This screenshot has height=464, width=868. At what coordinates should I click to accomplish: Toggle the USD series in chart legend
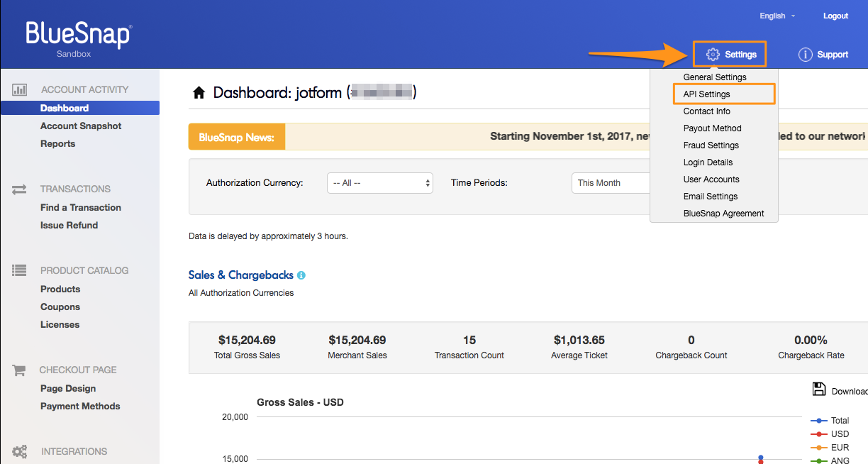point(830,434)
